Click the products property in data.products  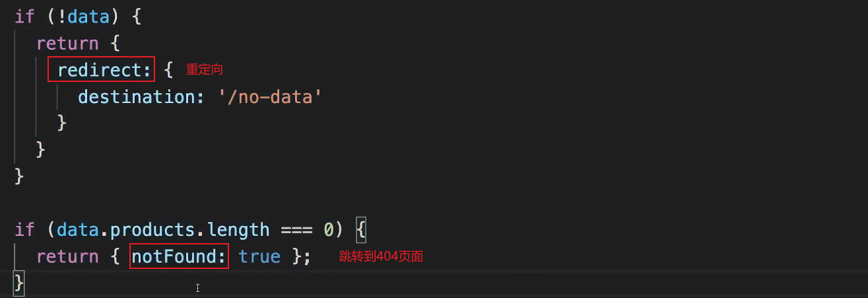151,230
